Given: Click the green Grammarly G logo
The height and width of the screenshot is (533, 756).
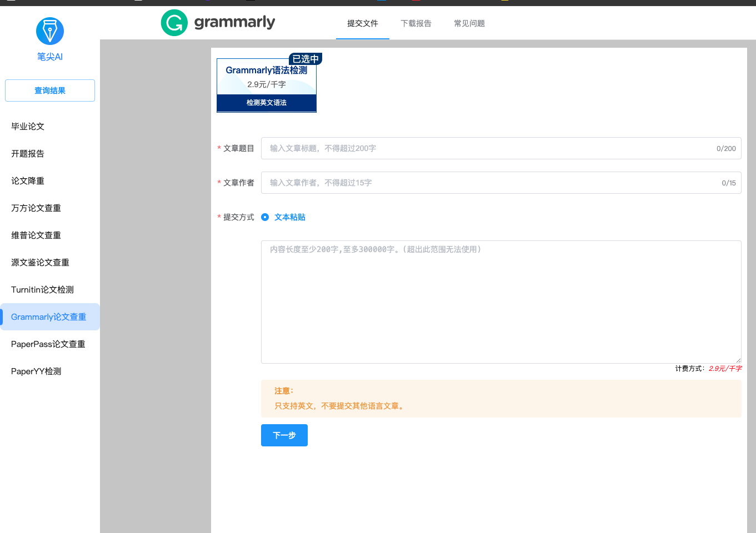Looking at the screenshot, I should [x=174, y=23].
